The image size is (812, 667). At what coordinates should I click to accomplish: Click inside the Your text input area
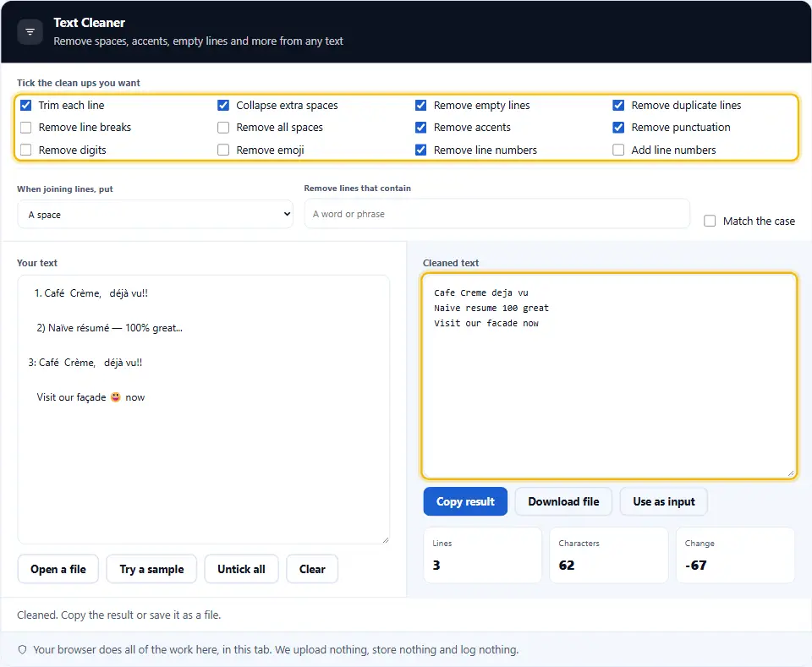click(x=204, y=409)
